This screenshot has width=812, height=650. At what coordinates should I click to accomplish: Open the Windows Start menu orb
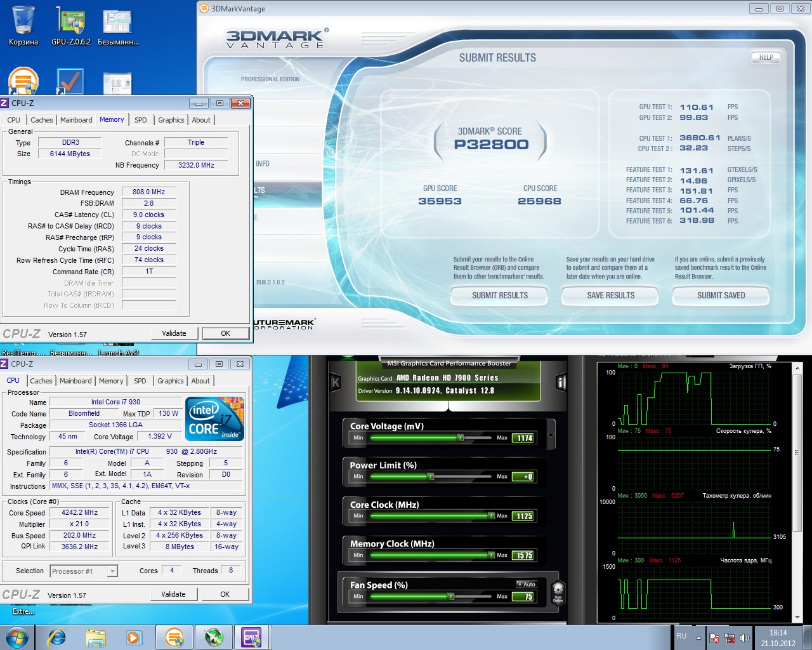click(16, 637)
